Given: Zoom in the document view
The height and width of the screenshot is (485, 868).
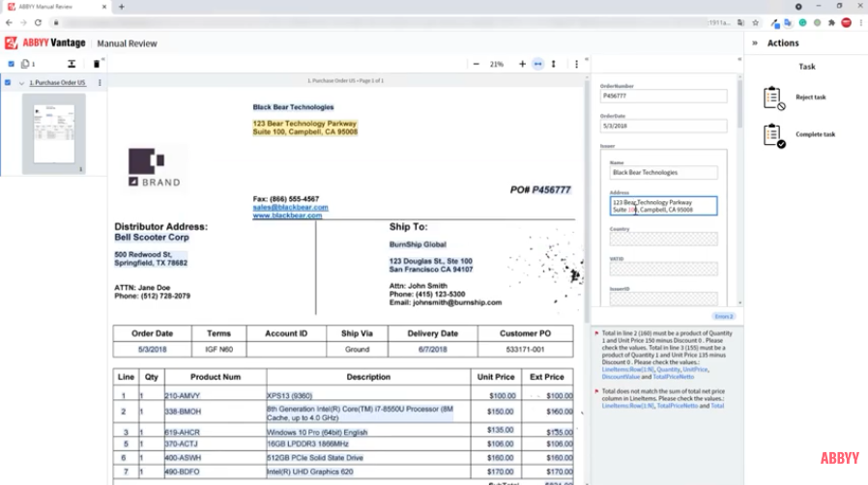Looking at the screenshot, I should tap(522, 64).
